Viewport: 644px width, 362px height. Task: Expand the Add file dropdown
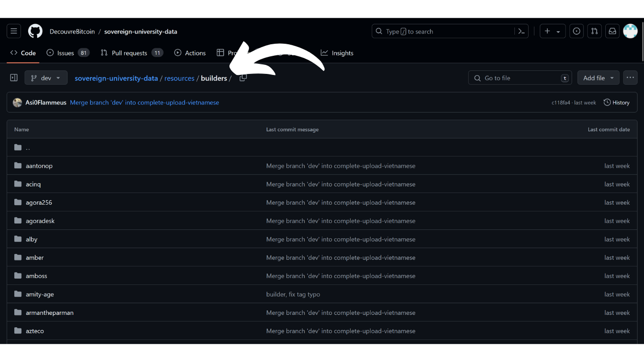coord(598,78)
